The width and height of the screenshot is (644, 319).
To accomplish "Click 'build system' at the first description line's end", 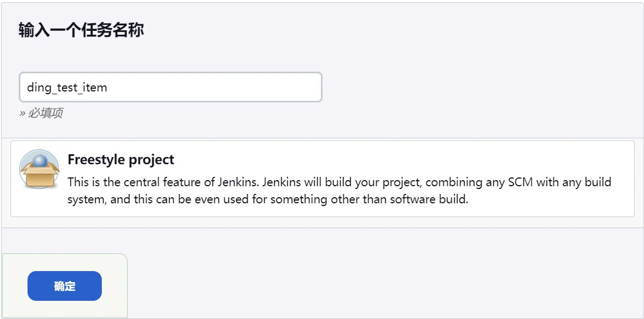I will point(596,182).
